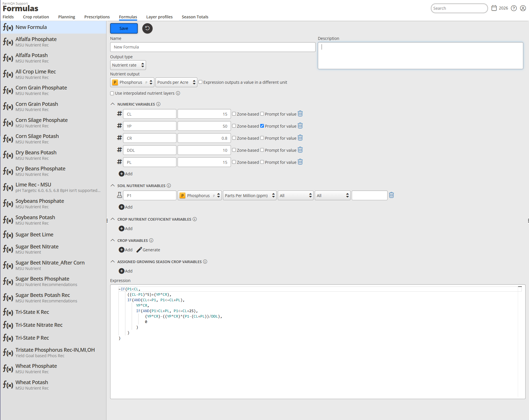The image size is (529, 420).
Task: Open P1 row Phosphorus nutrient dropdown
Action: pos(200,195)
